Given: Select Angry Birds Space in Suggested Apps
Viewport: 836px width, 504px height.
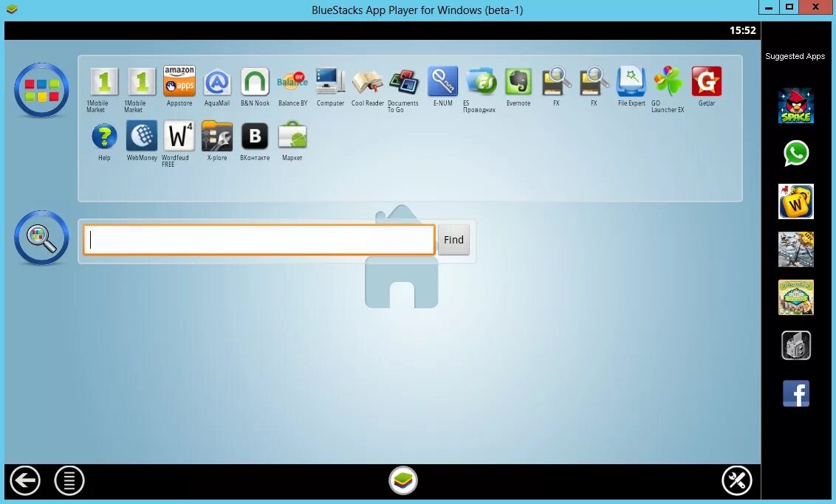Looking at the screenshot, I should click(x=796, y=106).
